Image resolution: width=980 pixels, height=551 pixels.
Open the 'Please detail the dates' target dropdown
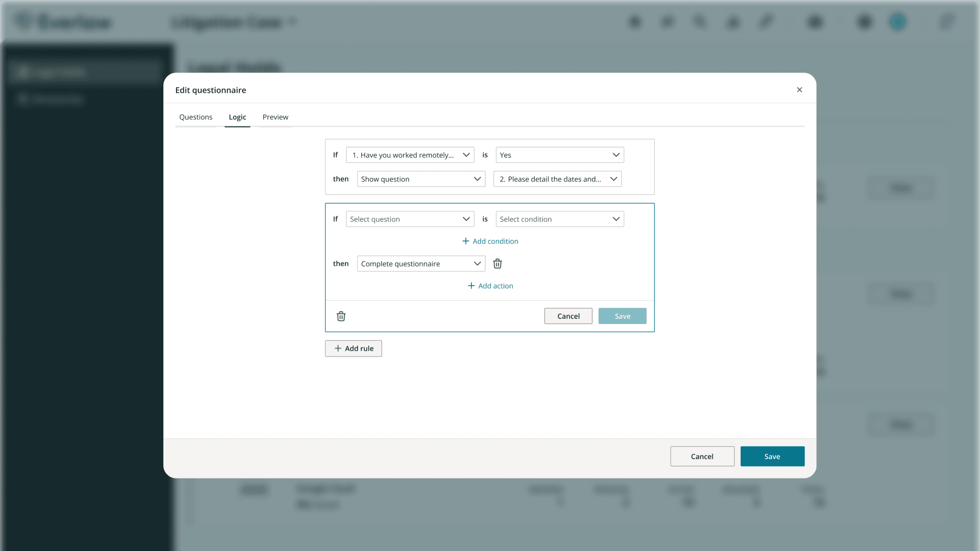click(x=557, y=179)
